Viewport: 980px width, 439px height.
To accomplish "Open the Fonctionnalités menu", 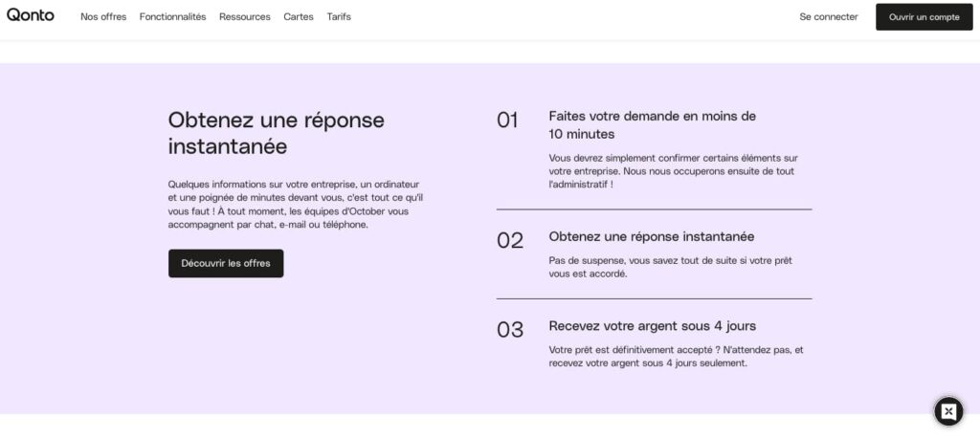I will click(172, 17).
